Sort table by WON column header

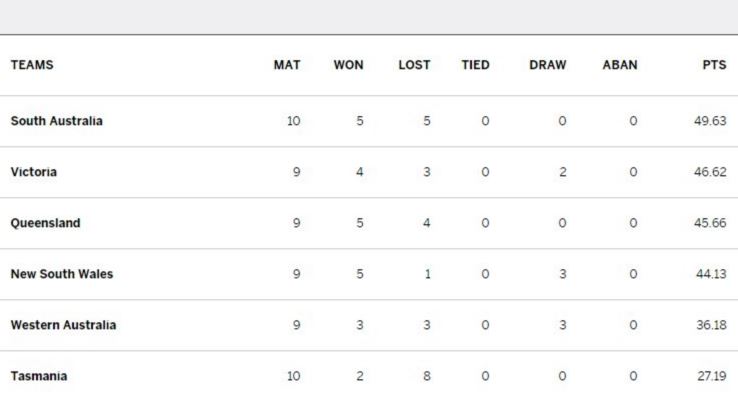coord(349,65)
